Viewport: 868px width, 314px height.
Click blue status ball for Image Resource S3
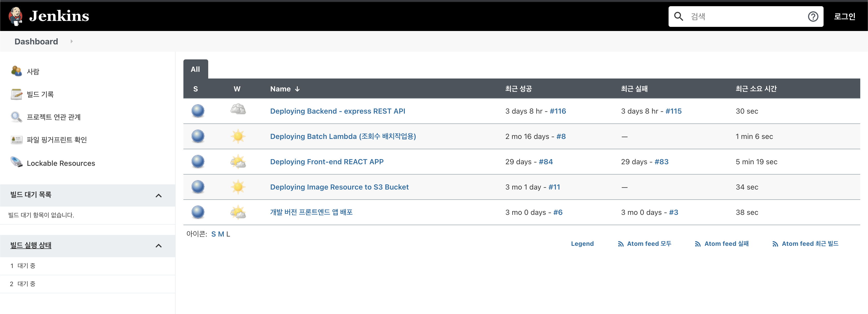coord(198,187)
